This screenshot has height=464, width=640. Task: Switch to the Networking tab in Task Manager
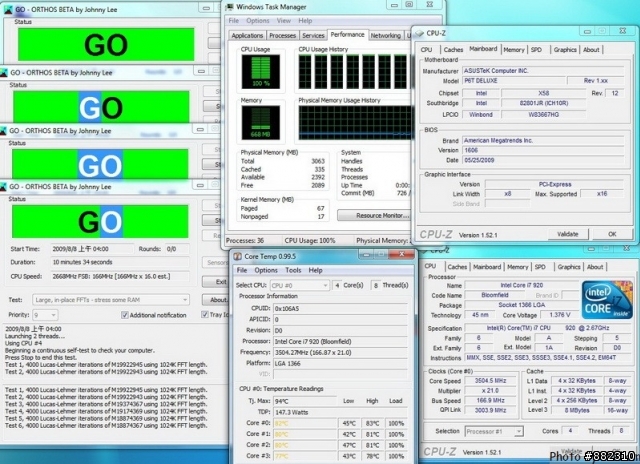point(385,36)
